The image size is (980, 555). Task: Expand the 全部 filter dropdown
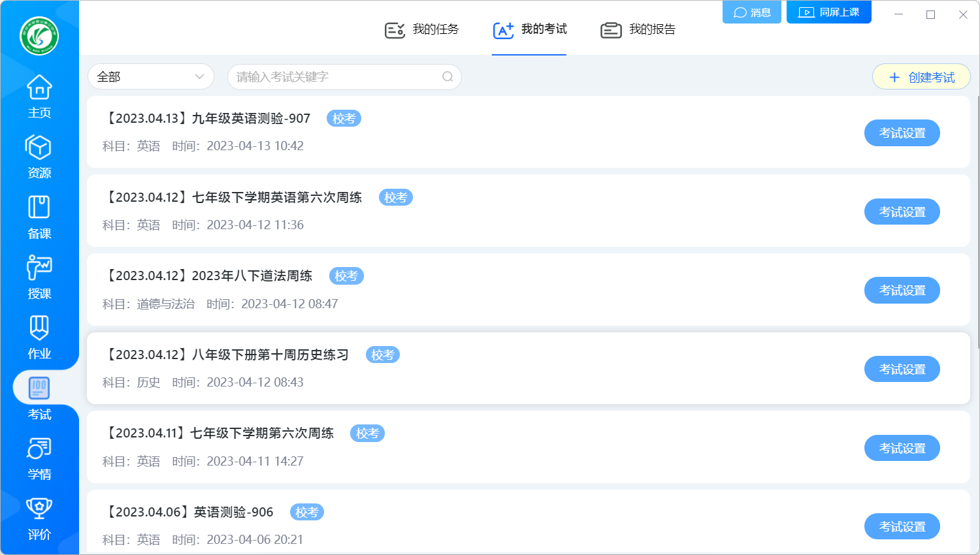(151, 77)
